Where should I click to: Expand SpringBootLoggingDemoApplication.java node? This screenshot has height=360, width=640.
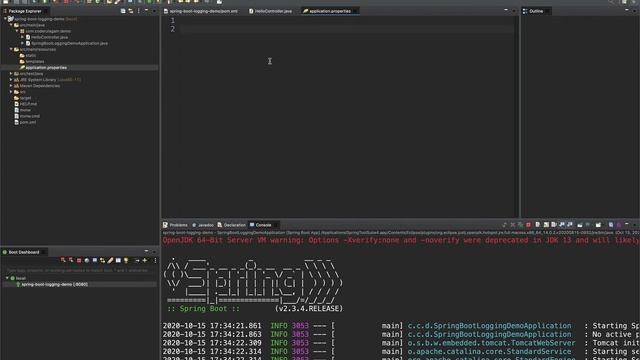tap(22, 43)
